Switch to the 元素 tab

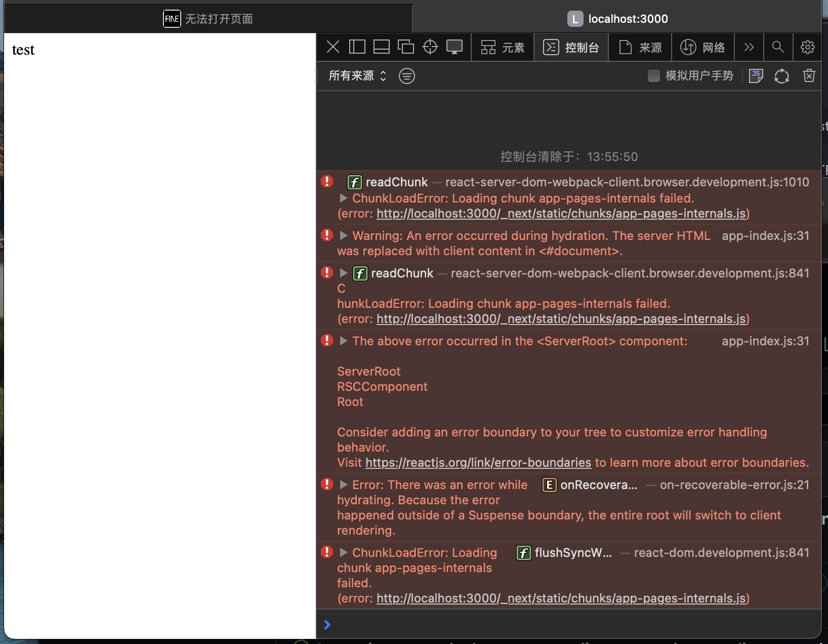(503, 47)
